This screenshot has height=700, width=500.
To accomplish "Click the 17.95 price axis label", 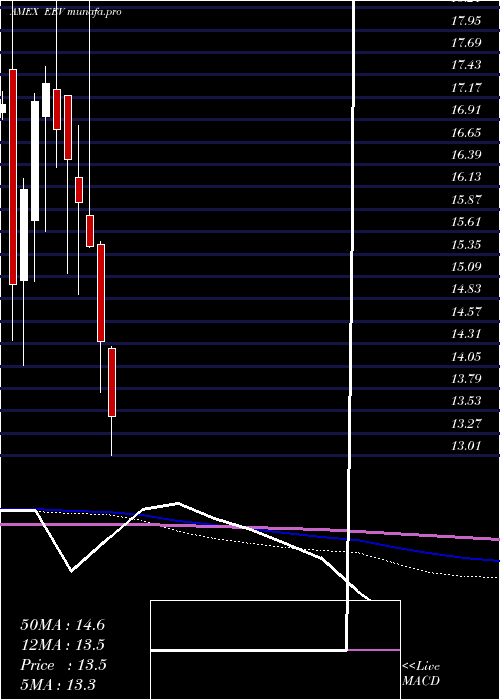I will (x=466, y=21).
